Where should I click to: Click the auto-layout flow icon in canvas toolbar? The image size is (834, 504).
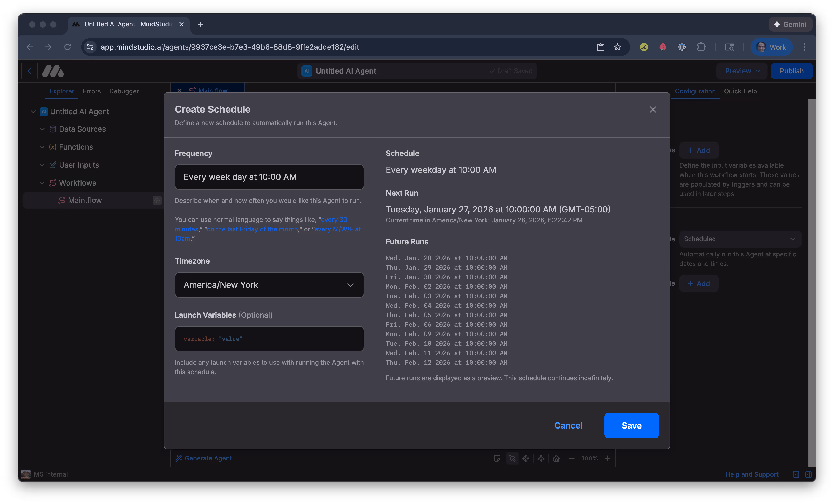click(541, 459)
